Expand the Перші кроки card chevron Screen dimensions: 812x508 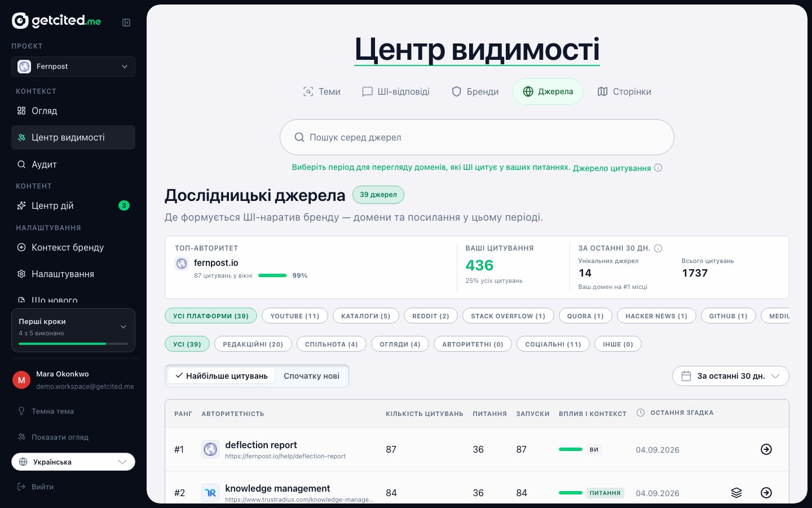(x=123, y=327)
